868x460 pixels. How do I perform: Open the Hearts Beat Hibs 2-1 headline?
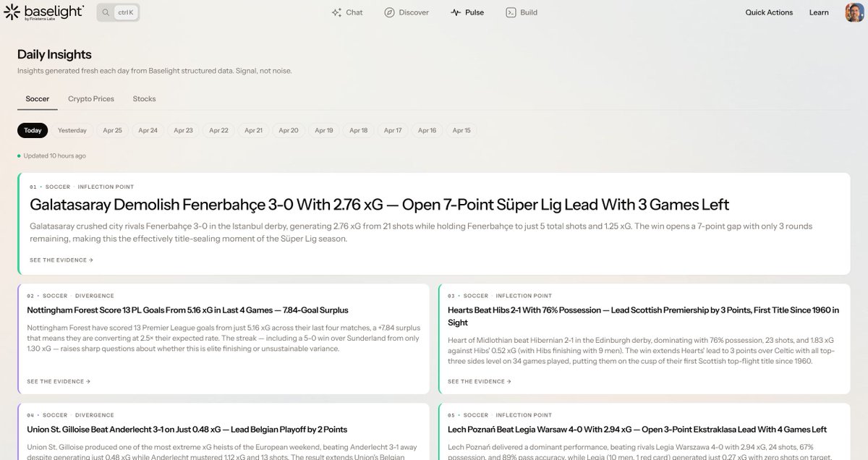643,316
